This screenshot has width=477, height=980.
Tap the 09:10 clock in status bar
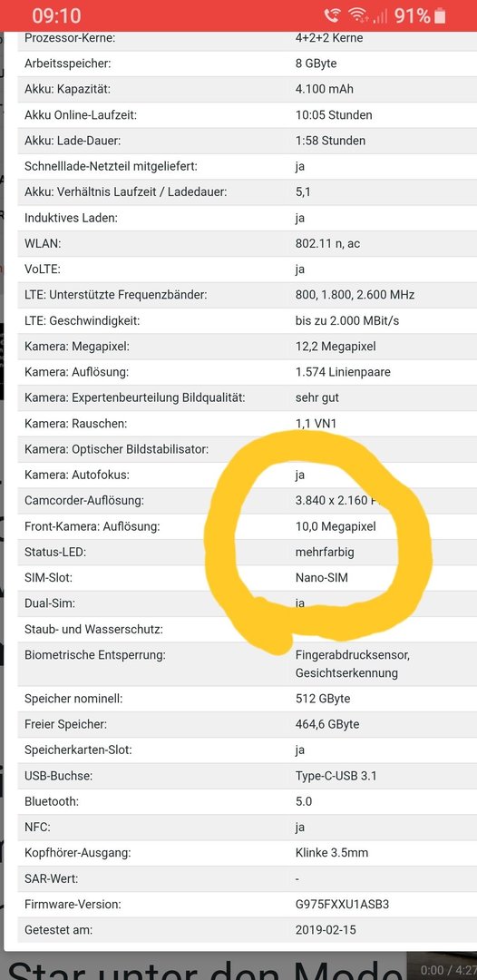click(x=56, y=15)
